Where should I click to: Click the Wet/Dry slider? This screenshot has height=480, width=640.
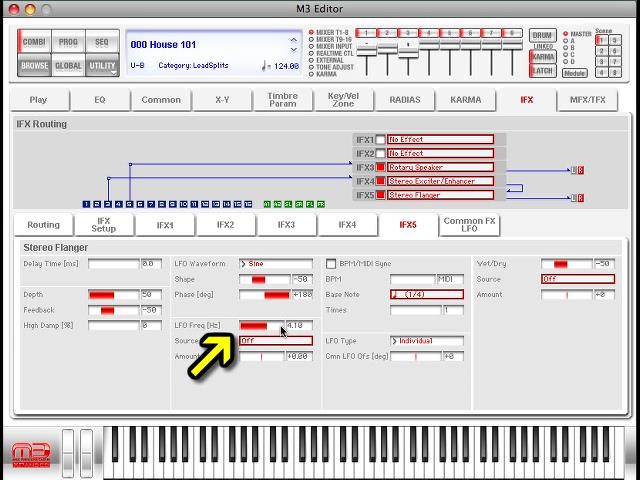pyautogui.click(x=567, y=264)
